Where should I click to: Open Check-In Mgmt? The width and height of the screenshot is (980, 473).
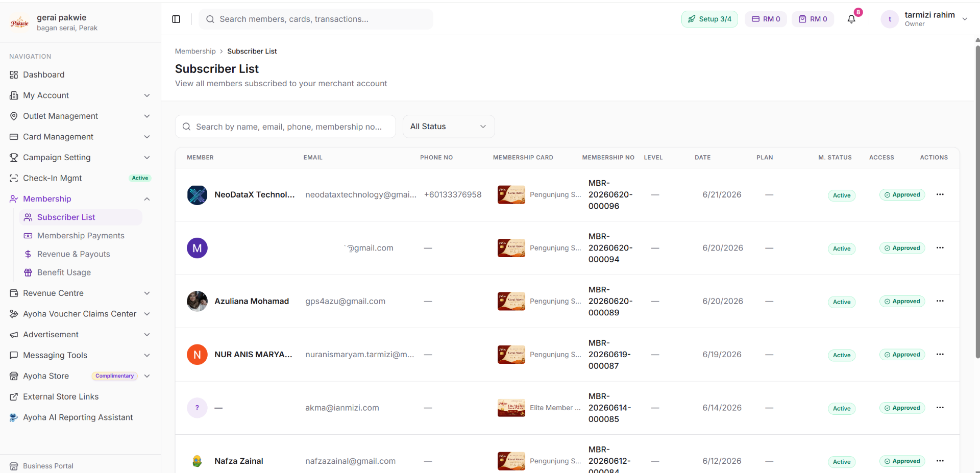tap(80, 178)
